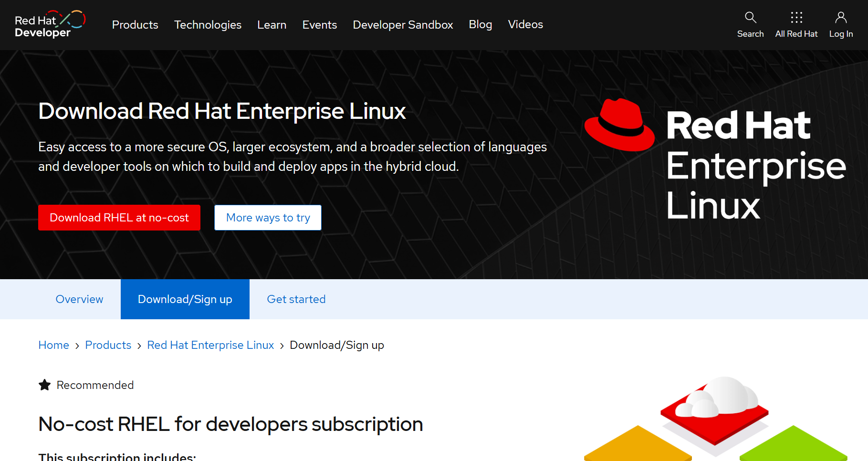
Task: Click Download RHEL at no-cost button
Action: click(119, 218)
